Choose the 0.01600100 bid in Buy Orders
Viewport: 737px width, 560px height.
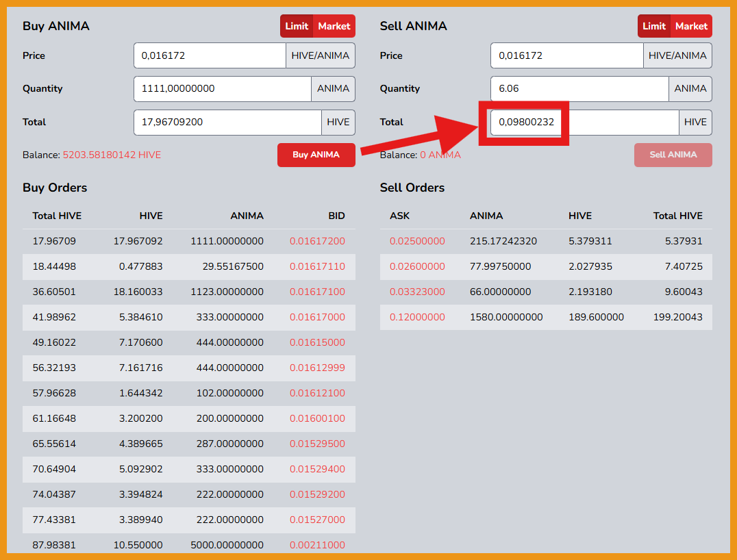coord(317,418)
